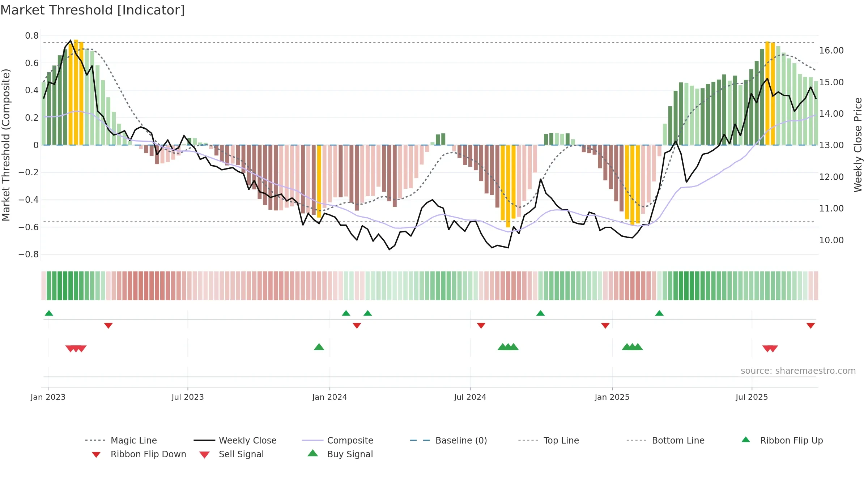
Task: Click the −0.8 left axis tick label
Action: pyautogui.click(x=29, y=254)
